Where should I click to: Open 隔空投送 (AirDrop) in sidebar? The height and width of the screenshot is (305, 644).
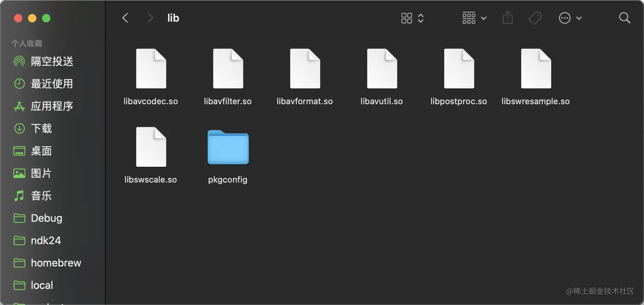click(x=52, y=62)
